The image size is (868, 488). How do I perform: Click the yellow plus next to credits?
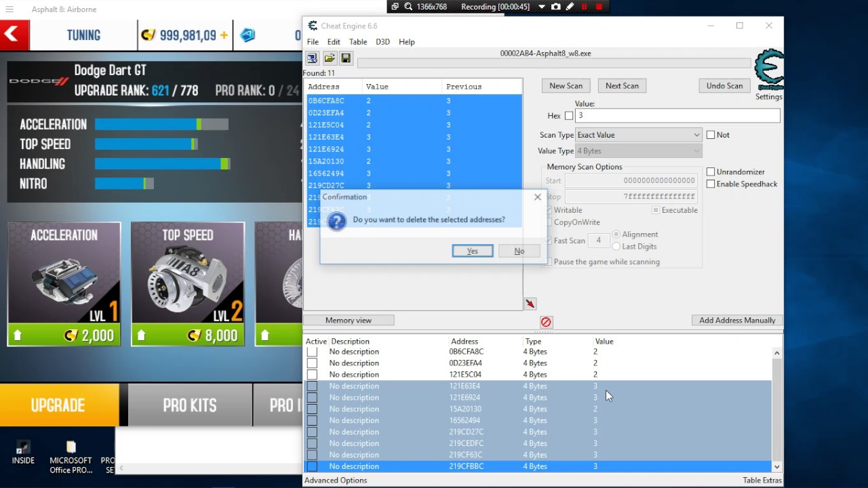[224, 35]
